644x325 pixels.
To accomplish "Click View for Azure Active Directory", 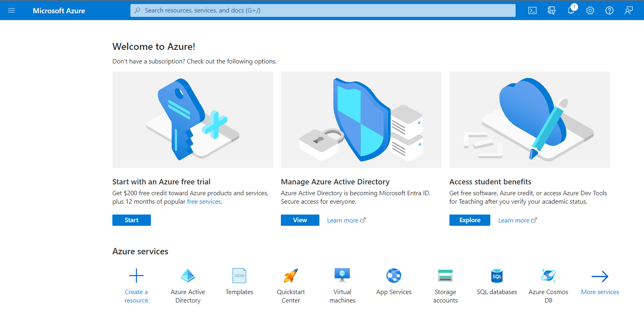I will coord(300,220).
